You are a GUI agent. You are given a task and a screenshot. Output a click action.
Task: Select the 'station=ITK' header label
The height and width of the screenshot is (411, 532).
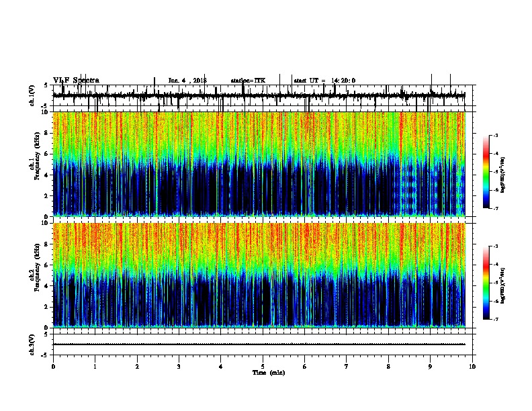coord(248,81)
